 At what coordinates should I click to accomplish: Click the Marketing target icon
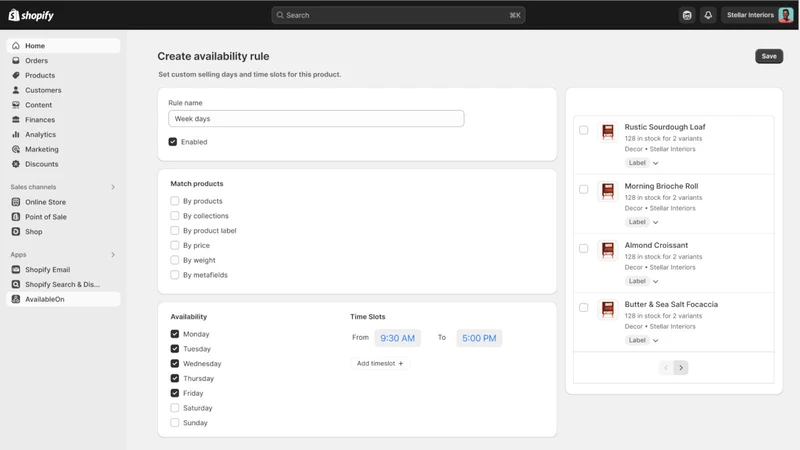pyautogui.click(x=16, y=149)
